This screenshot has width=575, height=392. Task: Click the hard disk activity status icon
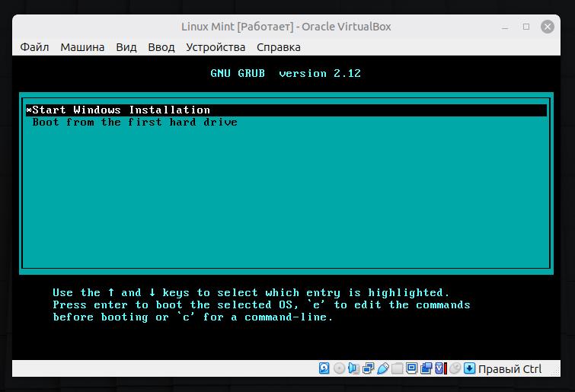click(324, 368)
